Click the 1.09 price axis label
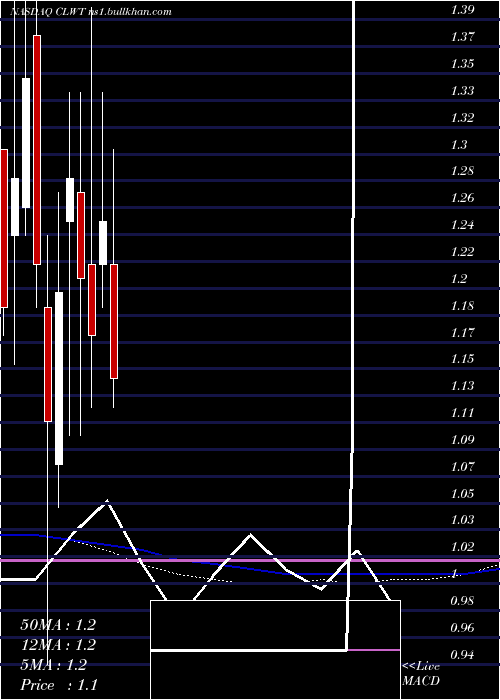This screenshot has height=700, width=500. 462,440
